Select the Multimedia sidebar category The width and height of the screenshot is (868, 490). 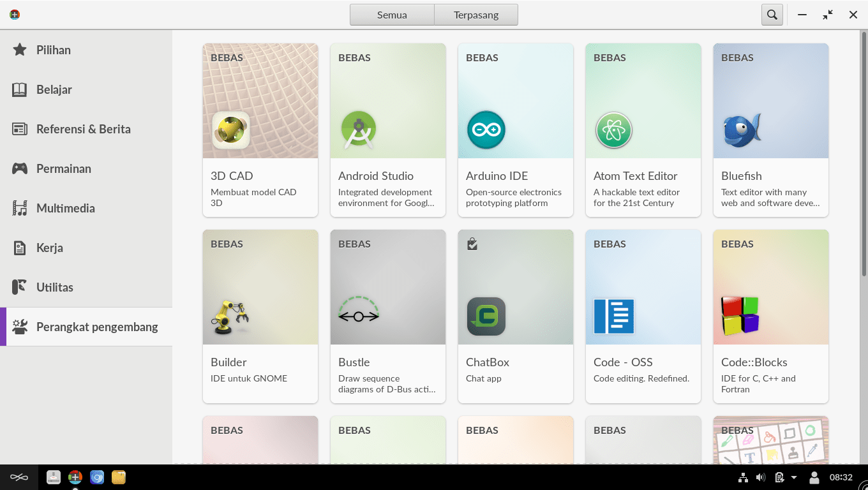coord(86,208)
